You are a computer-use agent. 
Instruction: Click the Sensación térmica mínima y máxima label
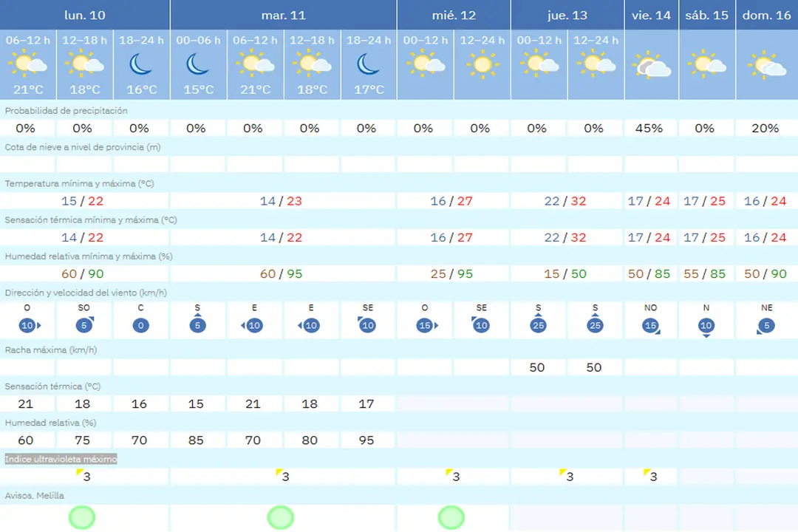[x=91, y=220]
